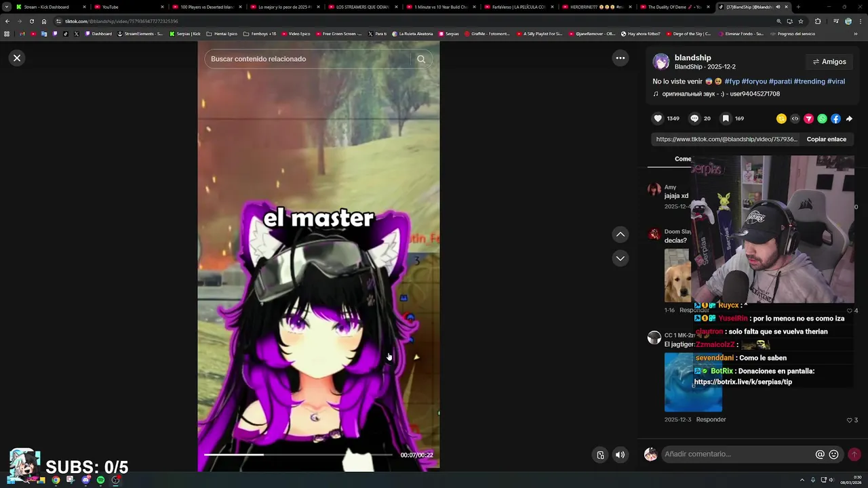Click in the Buscar contenido relacionado field
Viewport: 868px width, 488px height.
click(x=309, y=59)
